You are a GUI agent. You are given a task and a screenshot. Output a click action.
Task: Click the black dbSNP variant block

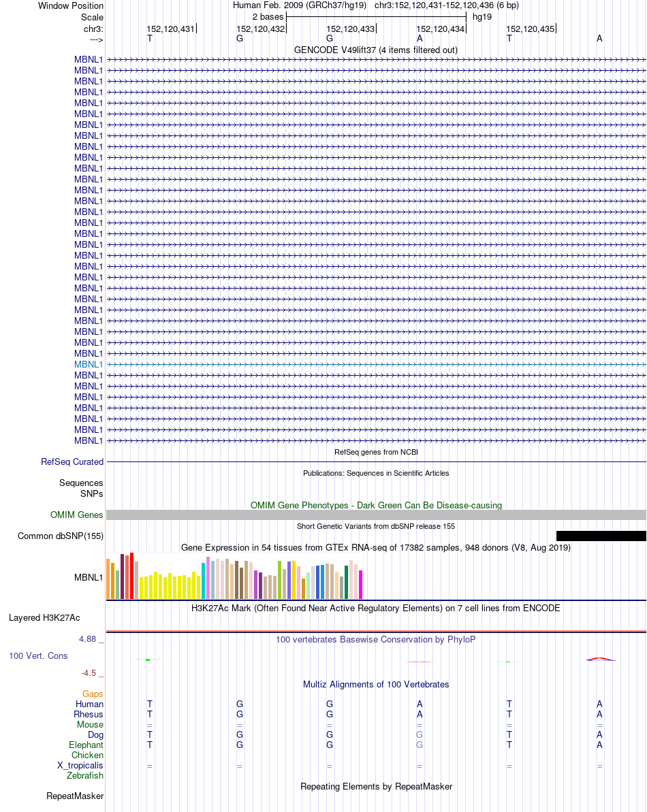click(601, 536)
